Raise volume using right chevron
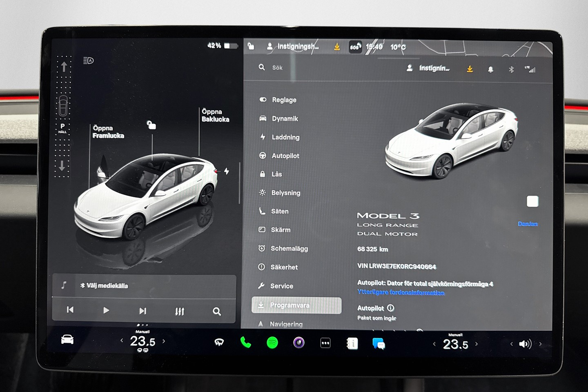 (x=540, y=344)
